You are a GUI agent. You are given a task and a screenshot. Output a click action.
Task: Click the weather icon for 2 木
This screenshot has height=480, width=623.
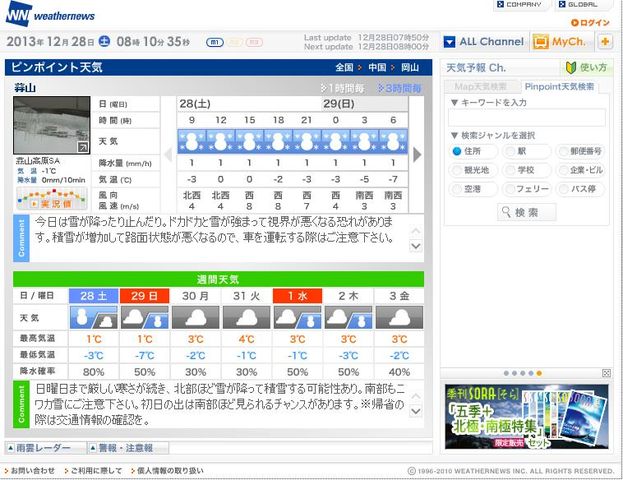(348, 317)
